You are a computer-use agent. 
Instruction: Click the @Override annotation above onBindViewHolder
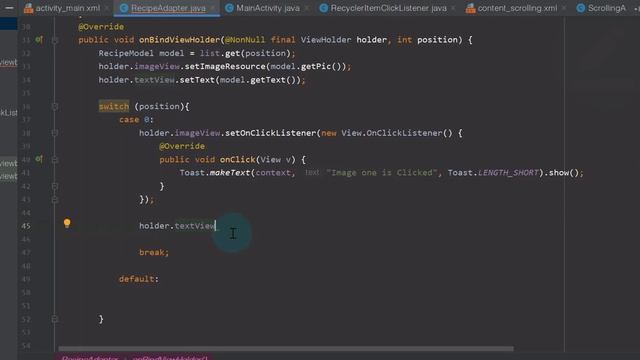pos(101,27)
